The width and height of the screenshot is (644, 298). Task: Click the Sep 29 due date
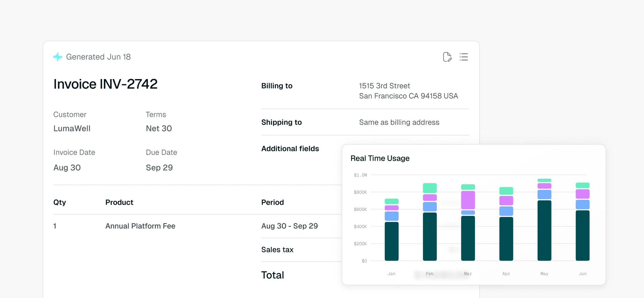[159, 168]
